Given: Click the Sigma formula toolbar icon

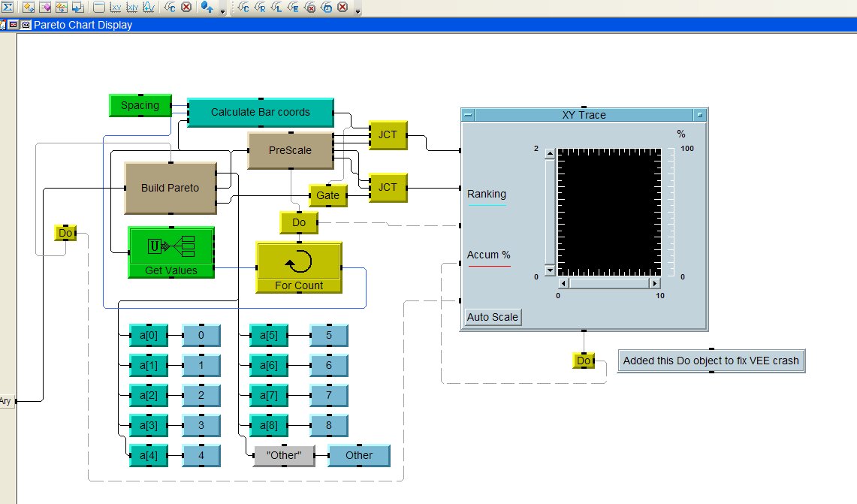Looking at the screenshot, I should 7,8.
